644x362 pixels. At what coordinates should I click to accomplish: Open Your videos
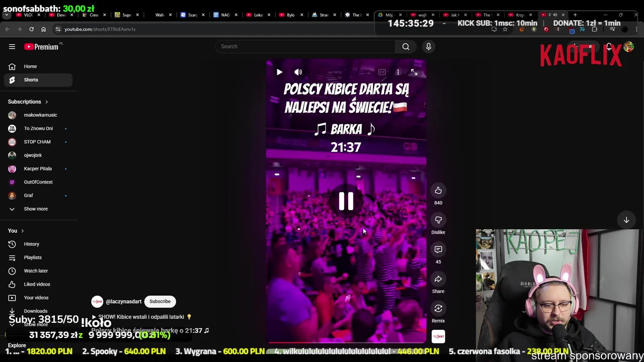pyautogui.click(x=38, y=298)
